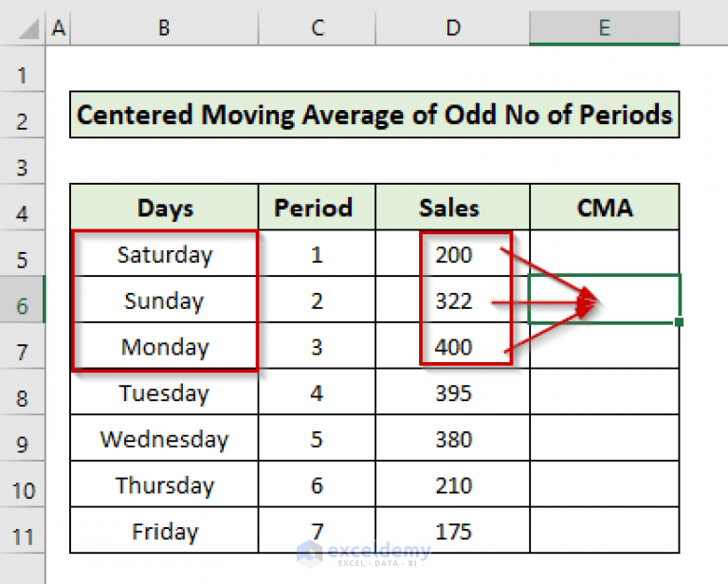Click Period cell with value 5

[317, 437]
